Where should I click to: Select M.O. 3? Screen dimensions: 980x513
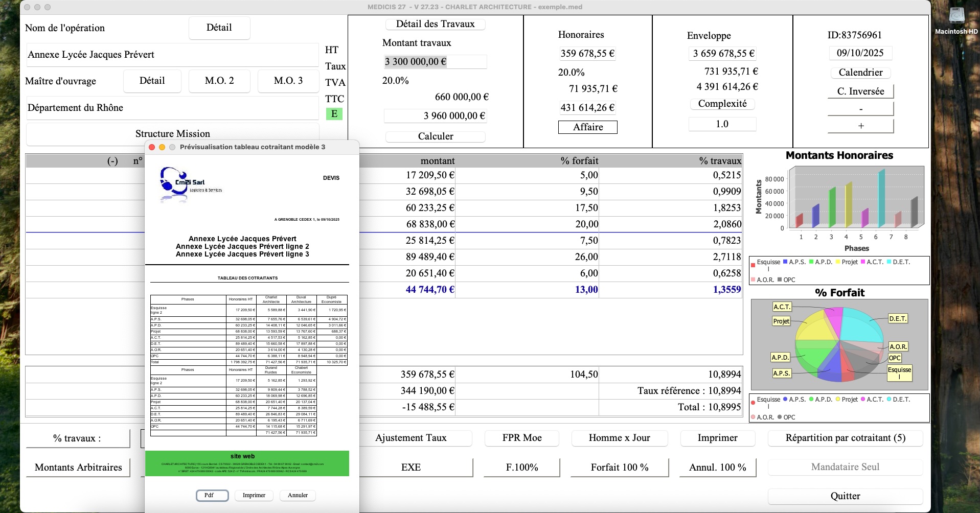(288, 81)
